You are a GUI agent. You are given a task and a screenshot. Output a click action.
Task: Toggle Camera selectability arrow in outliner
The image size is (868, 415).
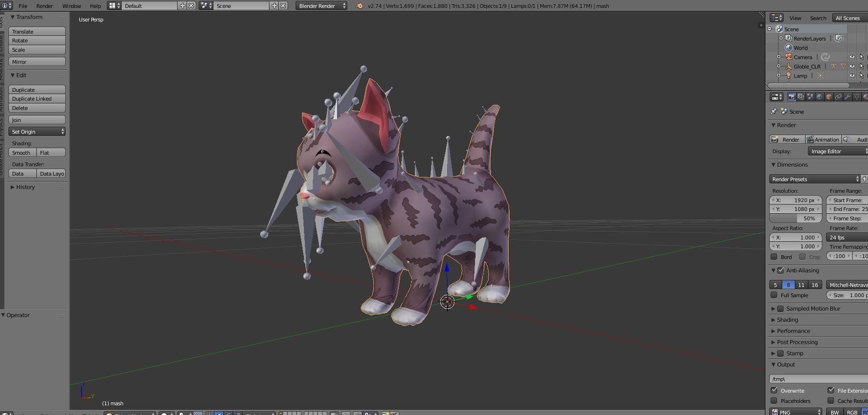pyautogui.click(x=861, y=57)
